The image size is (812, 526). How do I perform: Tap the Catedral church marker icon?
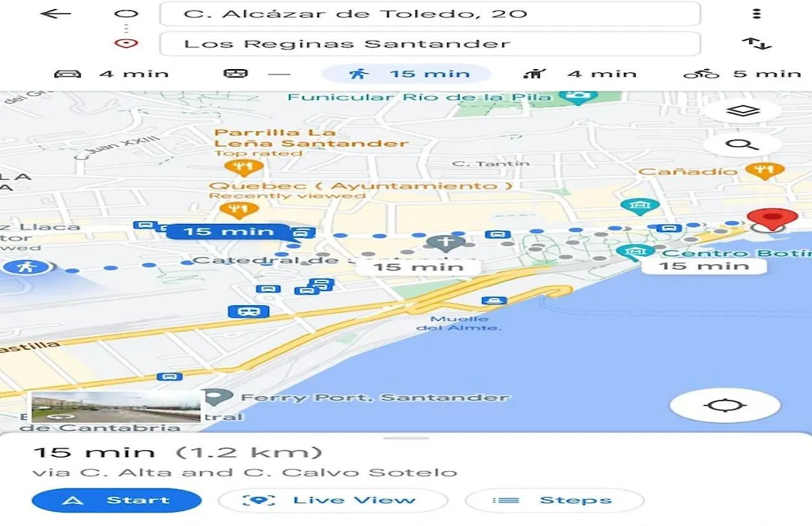click(x=445, y=242)
